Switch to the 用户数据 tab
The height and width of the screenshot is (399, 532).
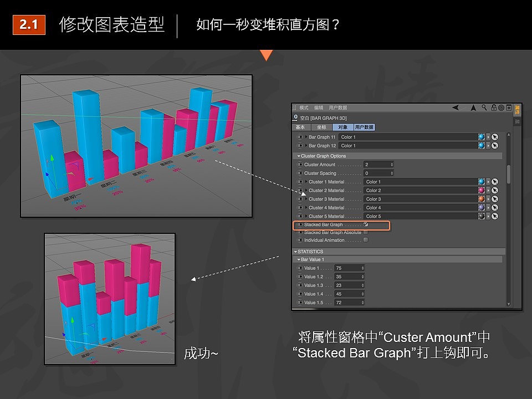[365, 127]
